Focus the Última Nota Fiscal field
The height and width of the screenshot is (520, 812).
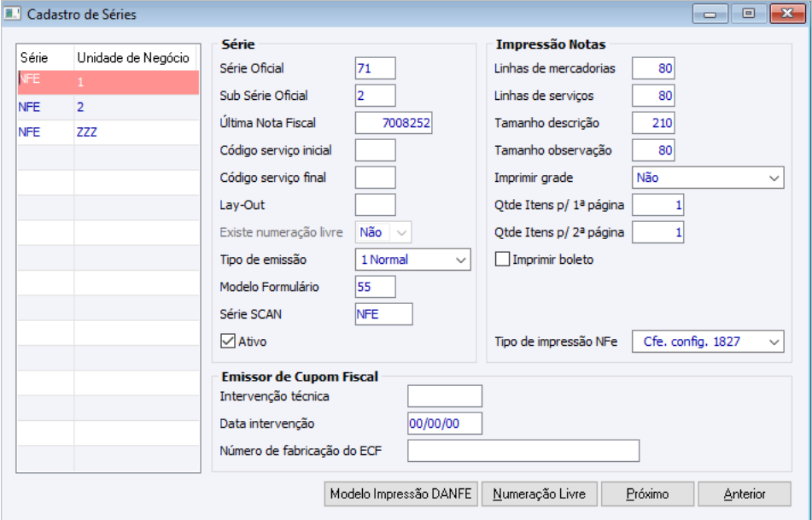click(394, 123)
